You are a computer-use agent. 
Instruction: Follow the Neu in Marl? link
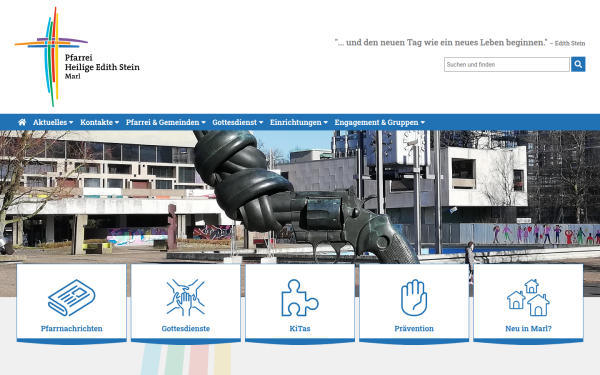[x=528, y=328]
